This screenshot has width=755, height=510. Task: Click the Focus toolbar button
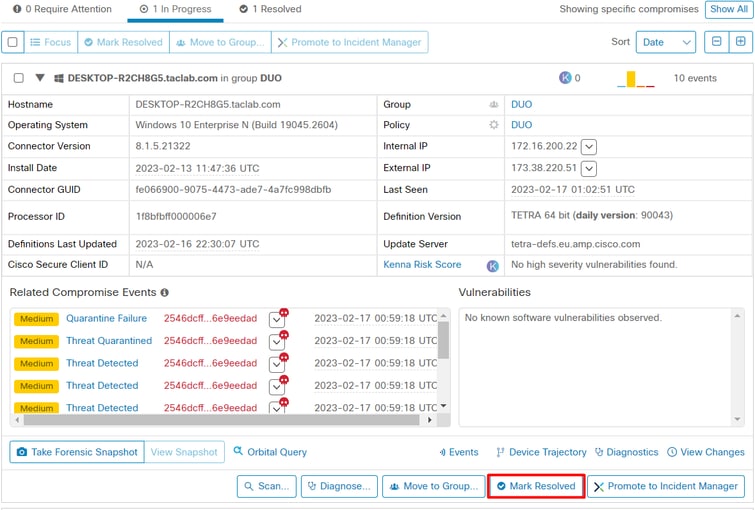coord(51,42)
